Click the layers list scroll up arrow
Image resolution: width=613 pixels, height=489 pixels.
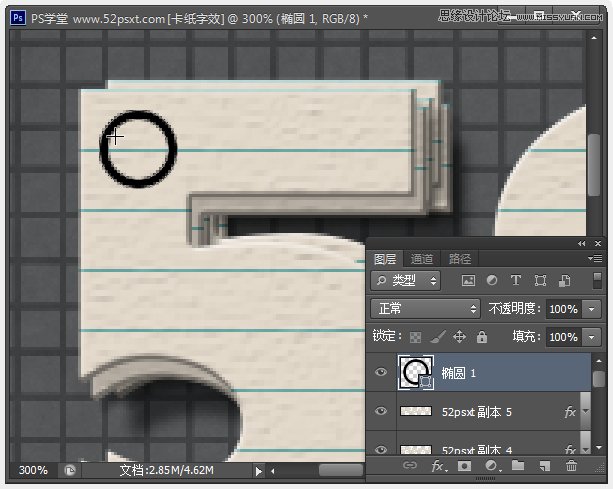coord(599,361)
